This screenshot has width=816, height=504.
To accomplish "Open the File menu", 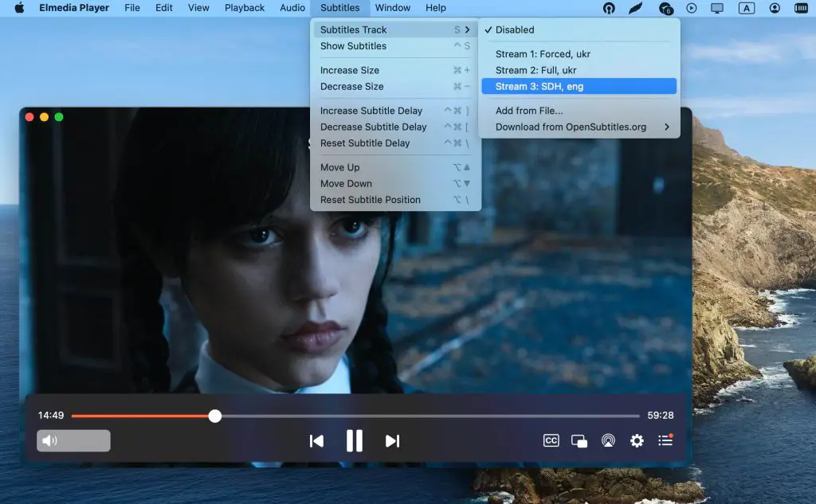I will pos(132,8).
